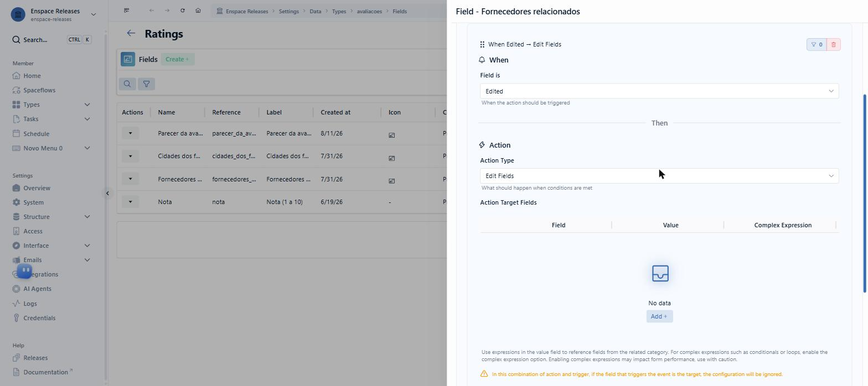Click the System gear icon
868x386 pixels.
(x=16, y=202)
